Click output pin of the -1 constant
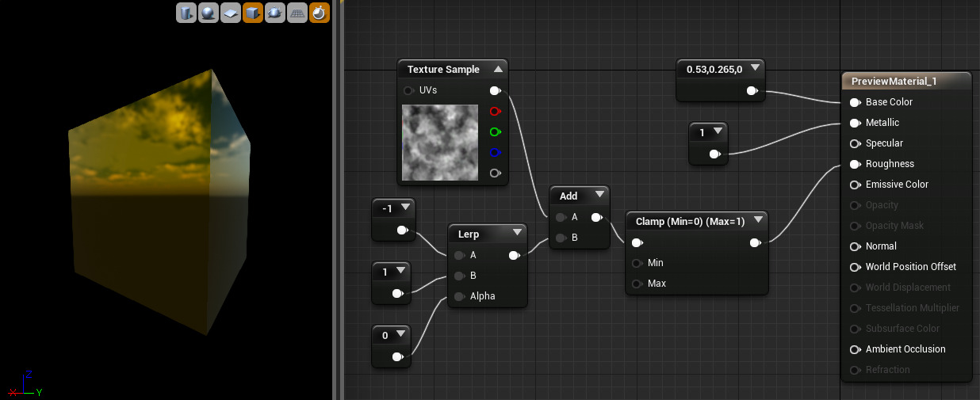Image resolution: width=980 pixels, height=400 pixels. click(402, 230)
